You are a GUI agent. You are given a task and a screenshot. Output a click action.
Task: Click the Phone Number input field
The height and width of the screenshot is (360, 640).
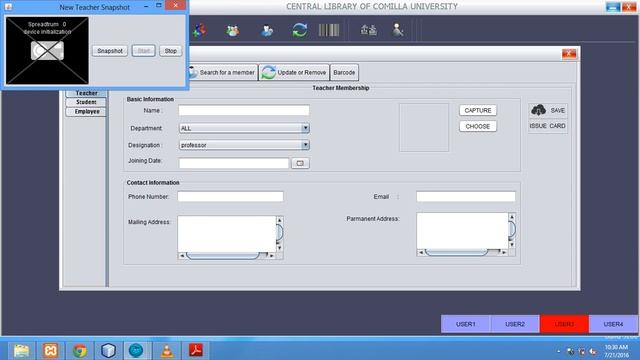230,197
